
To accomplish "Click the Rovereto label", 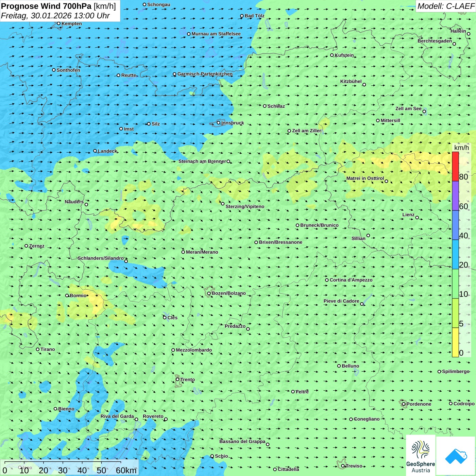I will pos(153,416).
